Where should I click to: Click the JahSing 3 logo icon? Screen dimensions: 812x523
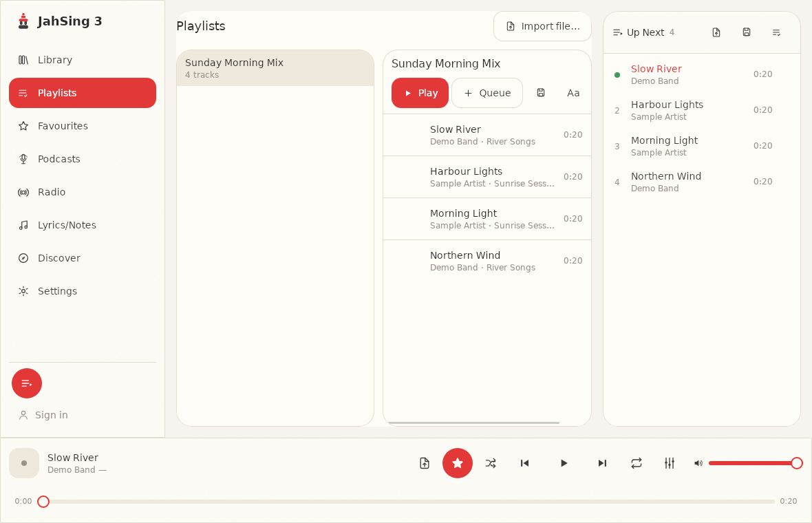point(23,21)
